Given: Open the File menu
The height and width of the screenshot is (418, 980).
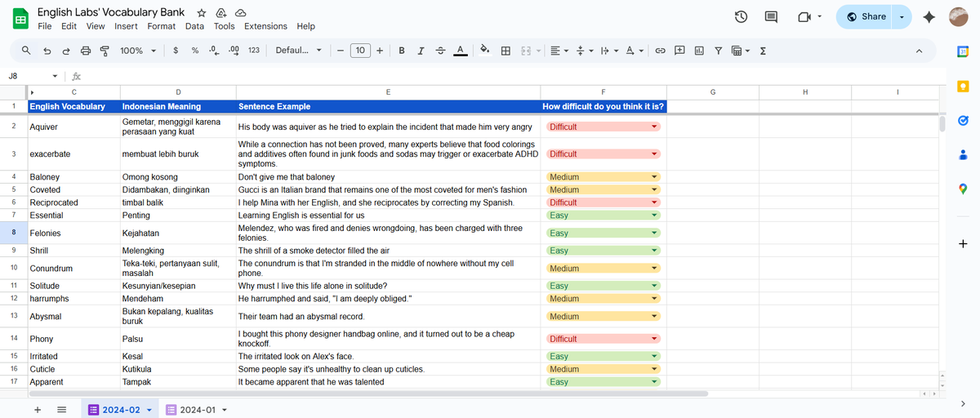Looking at the screenshot, I should (45, 26).
